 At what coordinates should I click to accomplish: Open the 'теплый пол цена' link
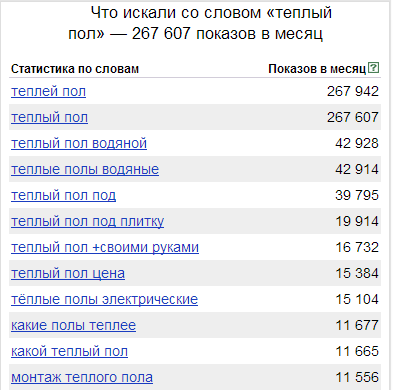tap(68, 273)
